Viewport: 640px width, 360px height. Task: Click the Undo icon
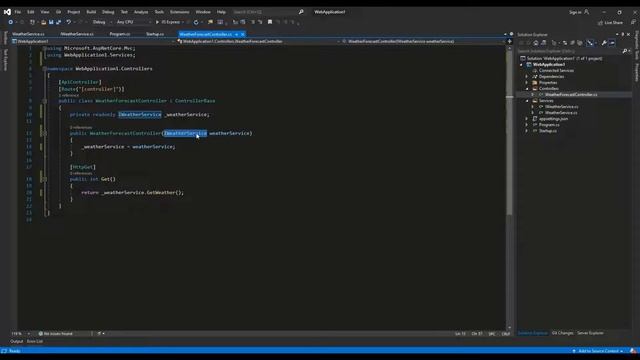[x=69, y=22]
